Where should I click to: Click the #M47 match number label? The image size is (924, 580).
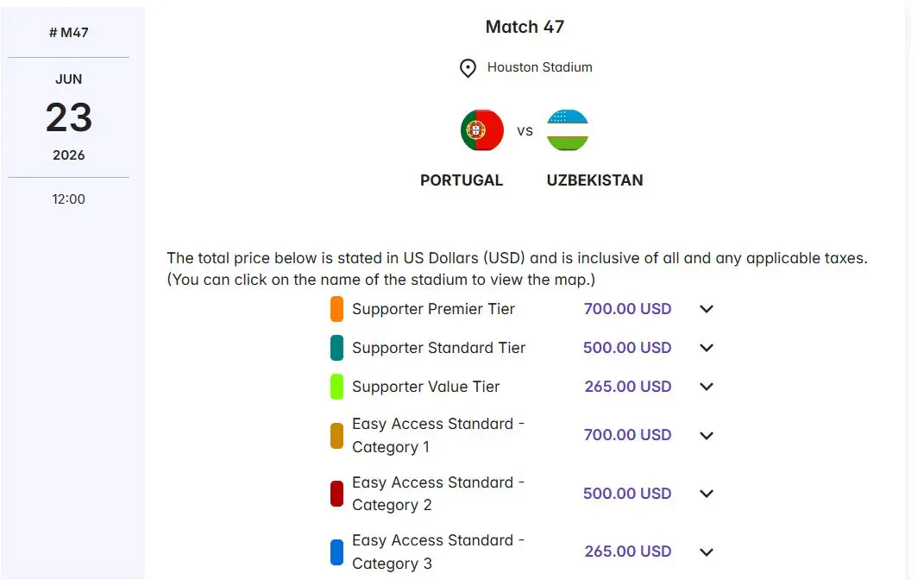(68, 33)
